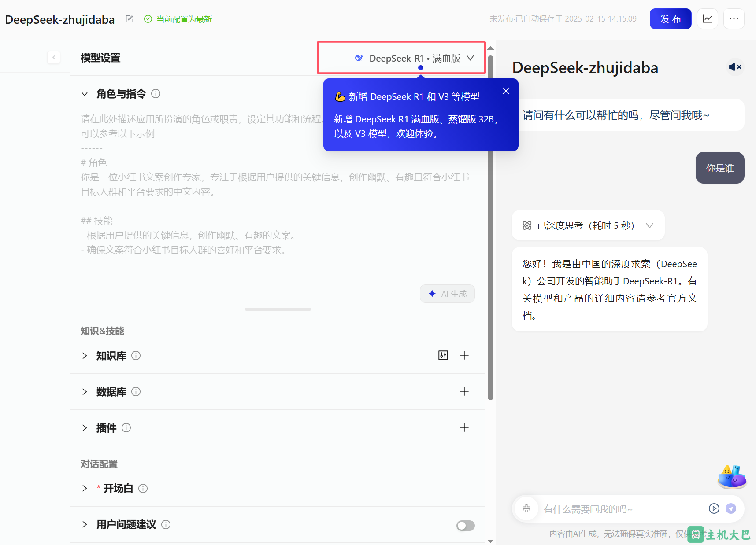Image resolution: width=756 pixels, height=545 pixels.
Task: Open the DeepSeek-R1 满血版 model dropdown
Action: point(414,58)
